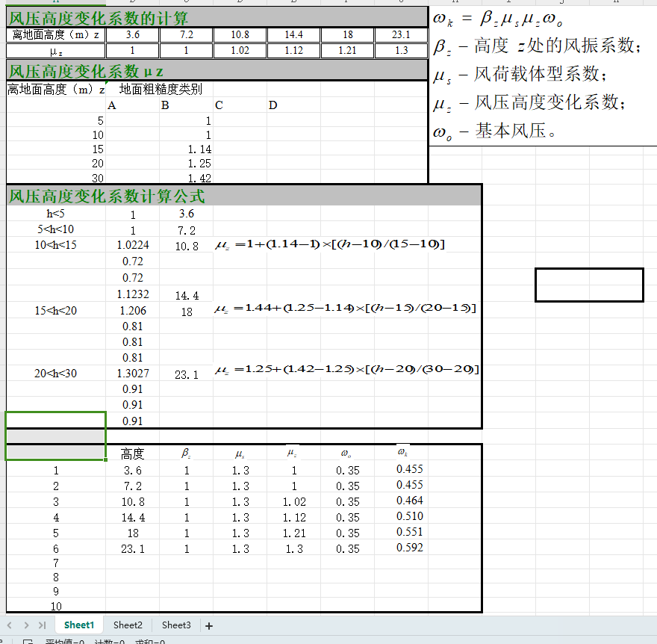Image resolution: width=657 pixels, height=644 pixels.
Task: Select height 23.1 in results row 6
Action: coord(132,549)
